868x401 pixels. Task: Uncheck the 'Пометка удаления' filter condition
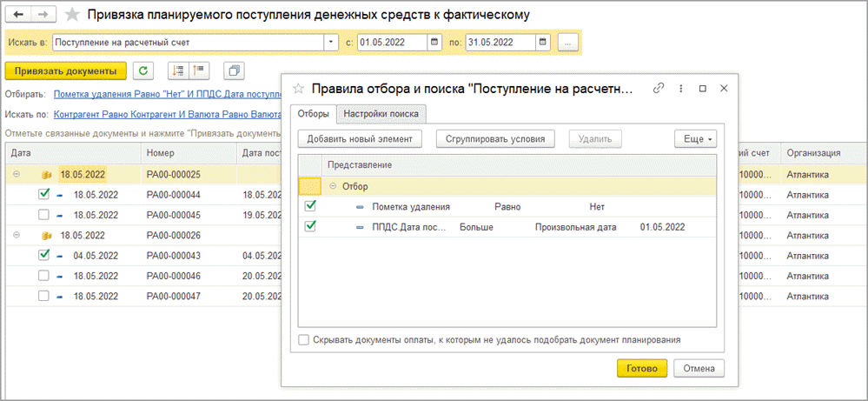[310, 206]
